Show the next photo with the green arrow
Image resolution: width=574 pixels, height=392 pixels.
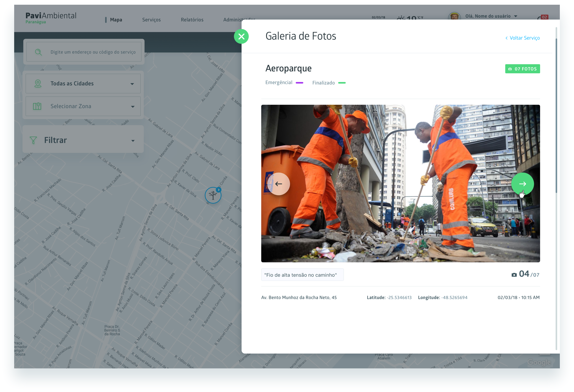point(522,184)
